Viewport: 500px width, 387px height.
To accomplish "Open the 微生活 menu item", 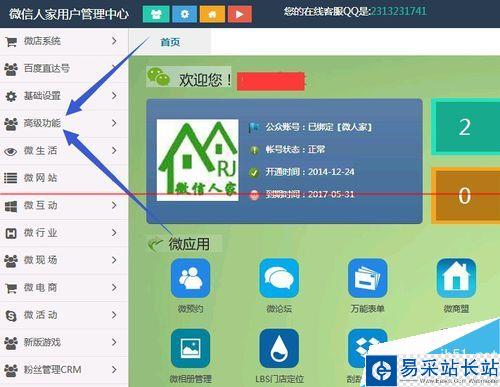I will [x=64, y=151].
